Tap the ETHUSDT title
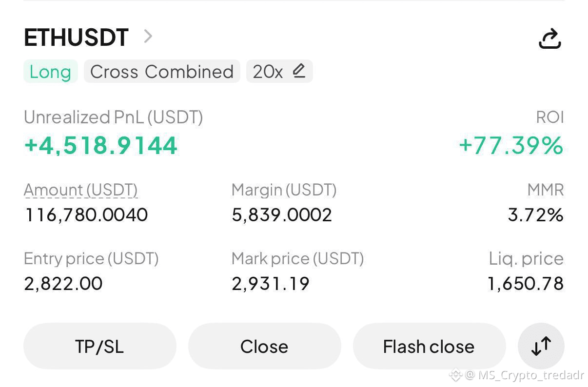Image resolution: width=588 pixels, height=387 pixels. pos(76,38)
